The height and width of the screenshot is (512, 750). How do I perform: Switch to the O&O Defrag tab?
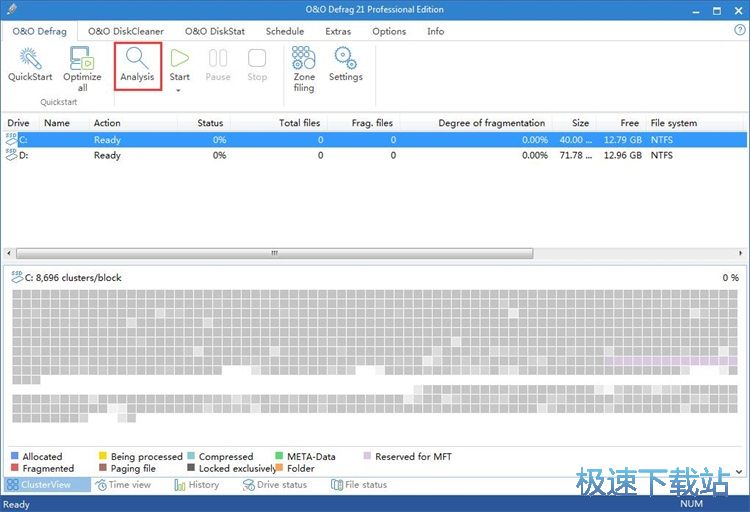point(39,31)
